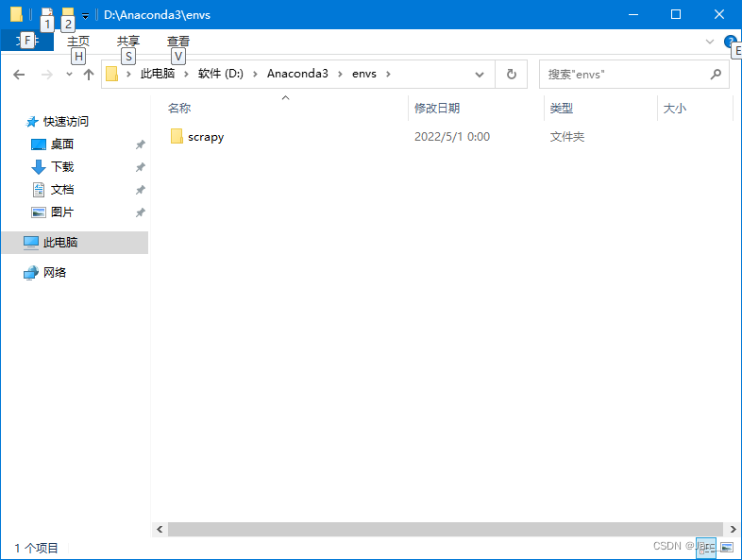Sort by 修改日期 column header
742x560 pixels.
click(437, 109)
